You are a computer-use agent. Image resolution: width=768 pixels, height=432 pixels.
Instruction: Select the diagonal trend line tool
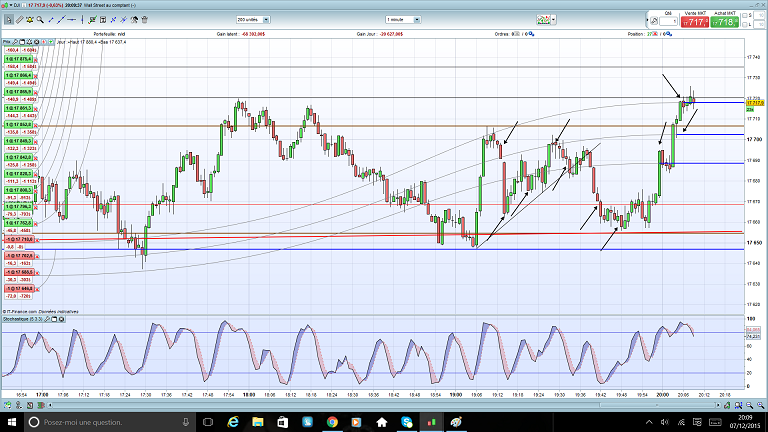(61, 20)
